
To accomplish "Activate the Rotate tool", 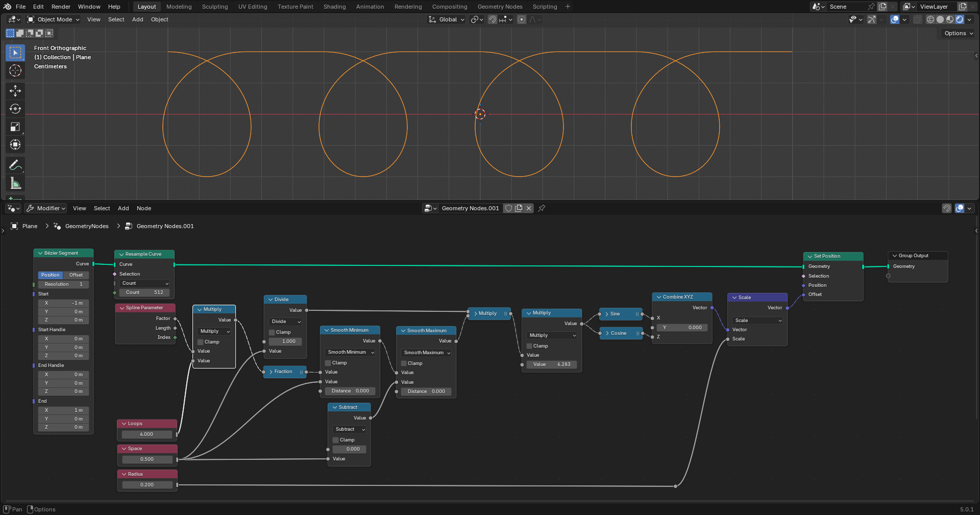I will [15, 109].
